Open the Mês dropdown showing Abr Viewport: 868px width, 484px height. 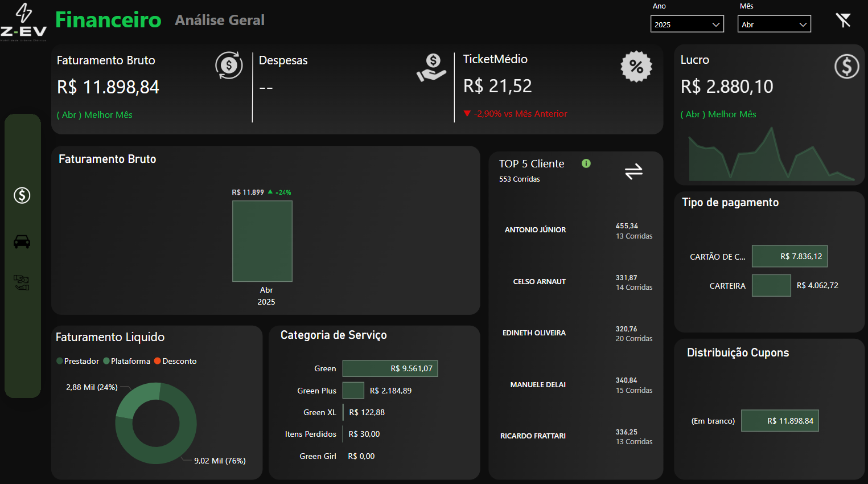point(774,24)
